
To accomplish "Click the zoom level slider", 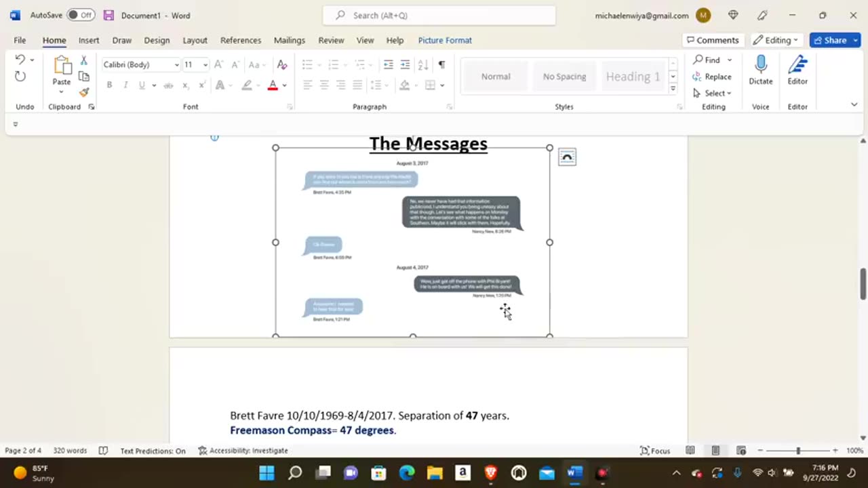I will (x=798, y=451).
